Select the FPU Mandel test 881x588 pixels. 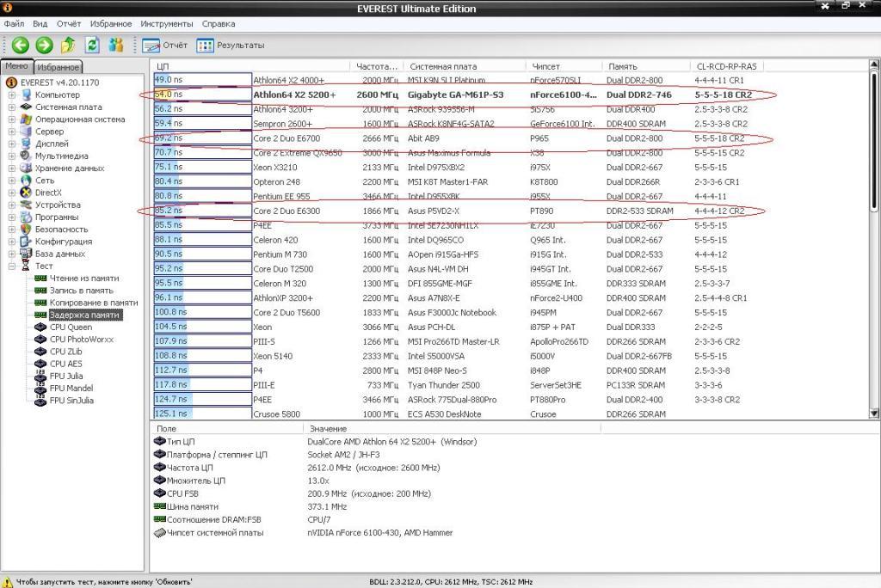(71, 388)
